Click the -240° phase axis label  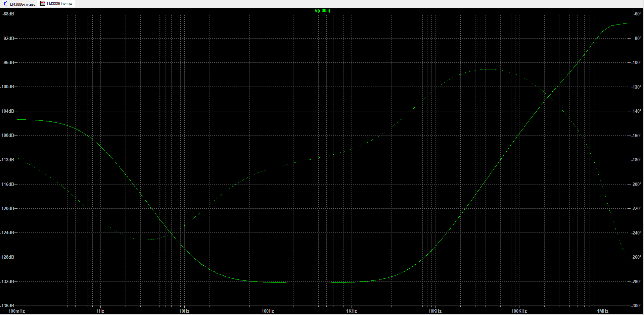click(636, 233)
